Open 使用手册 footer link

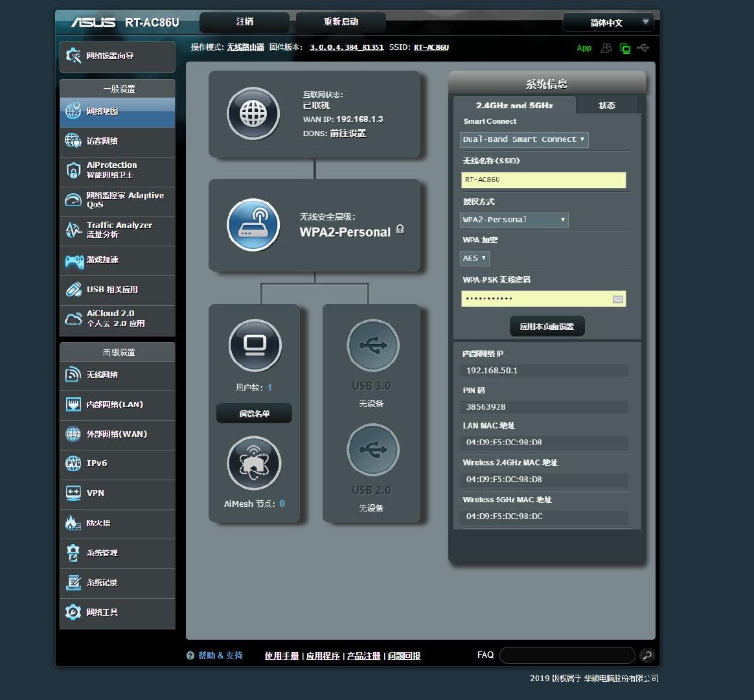click(282, 656)
